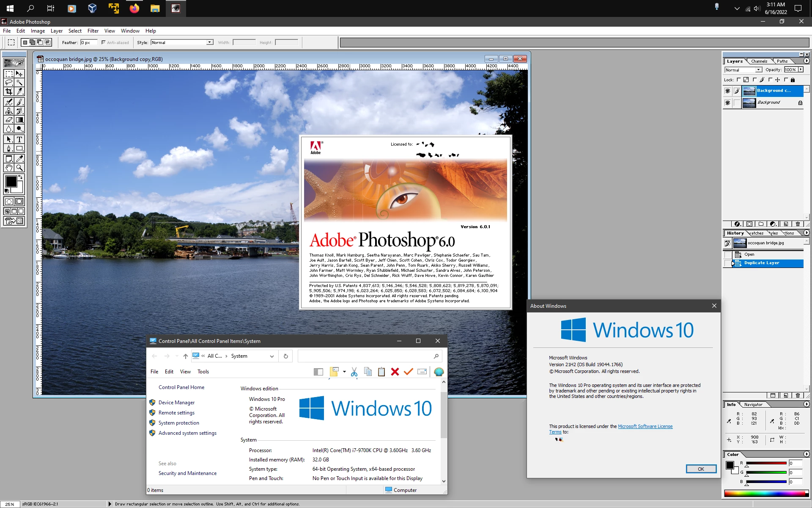Image resolution: width=812 pixels, height=508 pixels.
Task: Open the Filter menu
Action: (93, 31)
